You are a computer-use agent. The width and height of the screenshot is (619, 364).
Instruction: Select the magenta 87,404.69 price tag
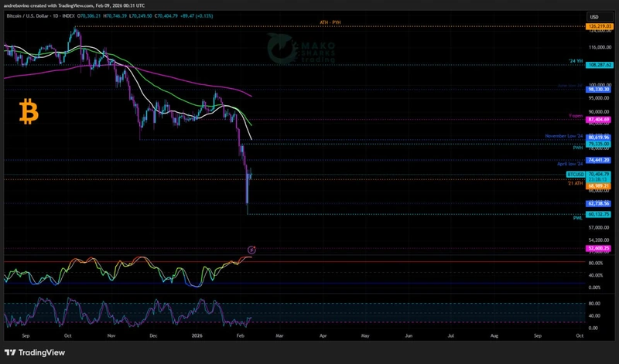[x=600, y=120]
